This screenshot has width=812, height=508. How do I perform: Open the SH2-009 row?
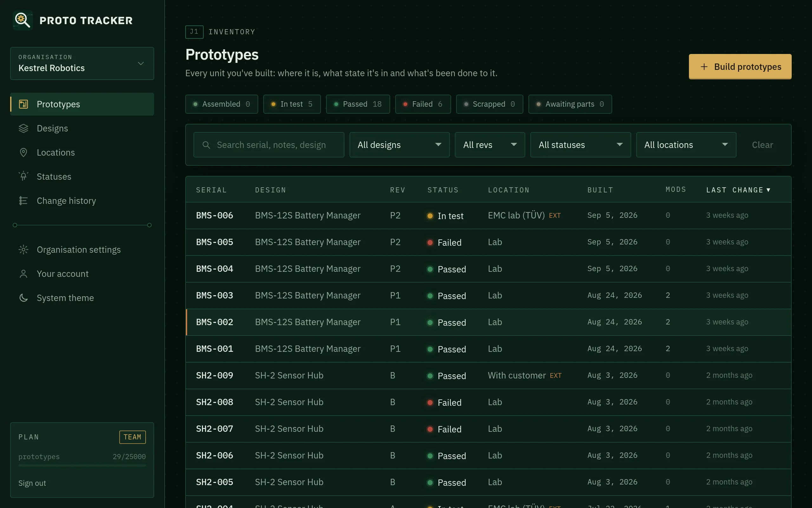(x=488, y=376)
